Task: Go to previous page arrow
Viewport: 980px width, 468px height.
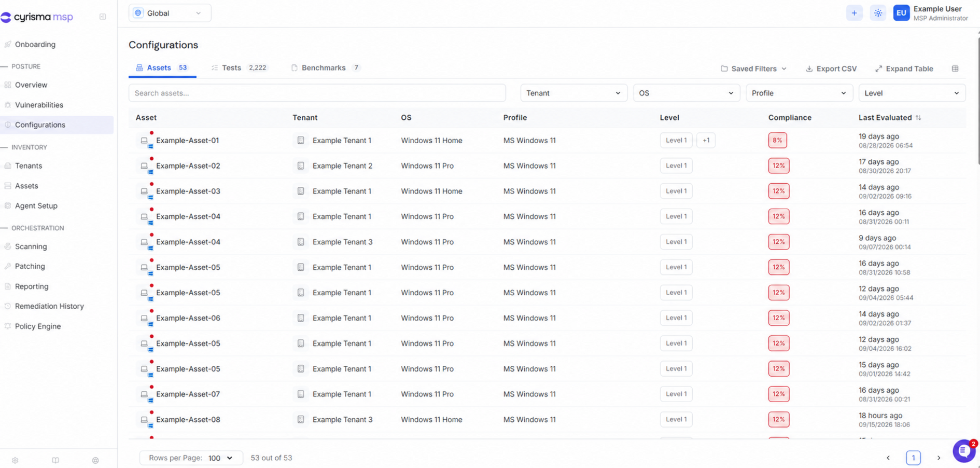Action: pos(888,458)
